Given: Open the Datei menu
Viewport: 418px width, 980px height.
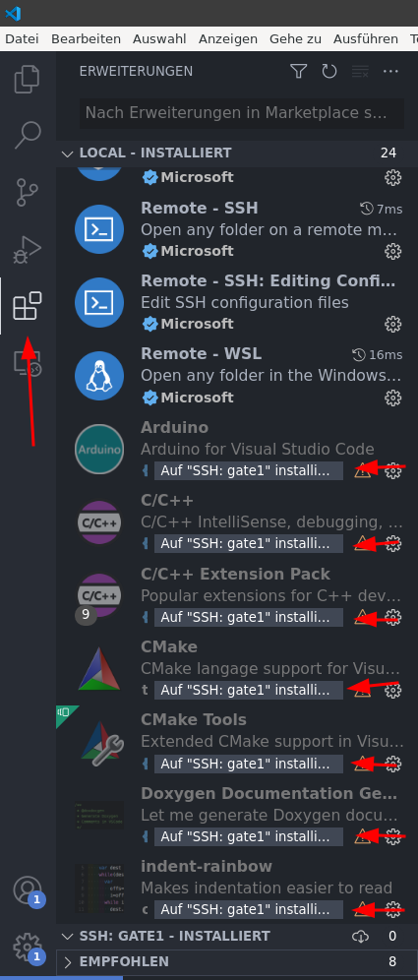Looking at the screenshot, I should pos(22,38).
